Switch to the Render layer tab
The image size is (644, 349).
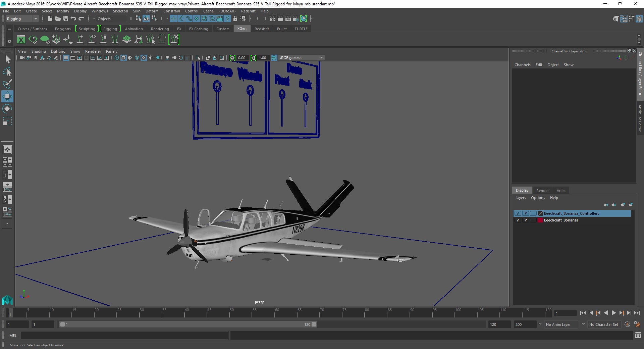coord(542,191)
